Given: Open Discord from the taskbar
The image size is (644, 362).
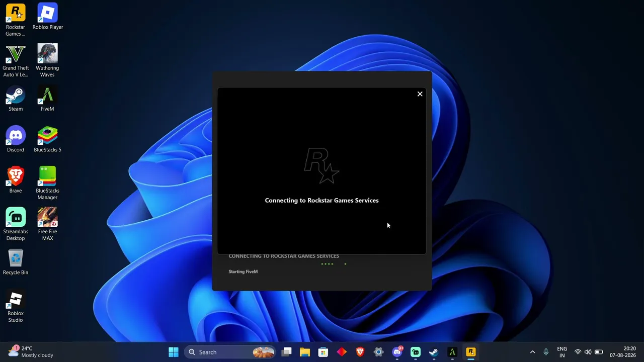Looking at the screenshot, I should (397, 352).
